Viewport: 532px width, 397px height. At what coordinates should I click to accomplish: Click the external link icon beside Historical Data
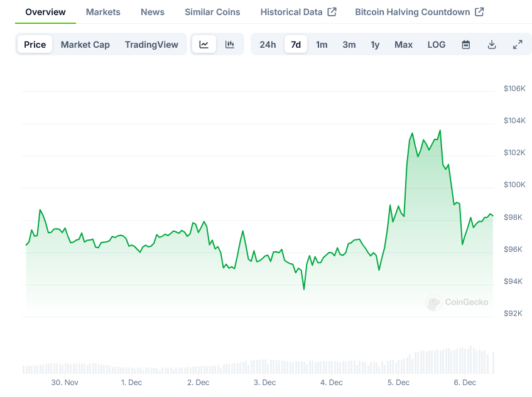click(x=332, y=12)
